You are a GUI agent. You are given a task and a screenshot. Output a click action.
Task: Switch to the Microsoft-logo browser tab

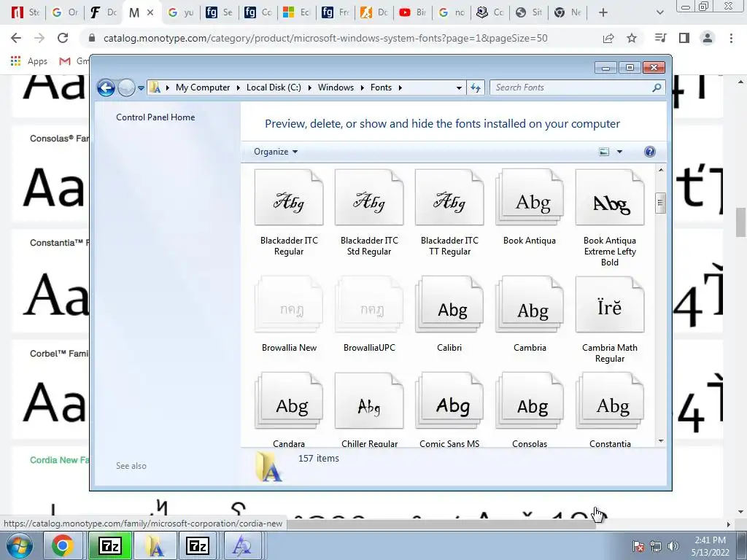(296, 12)
